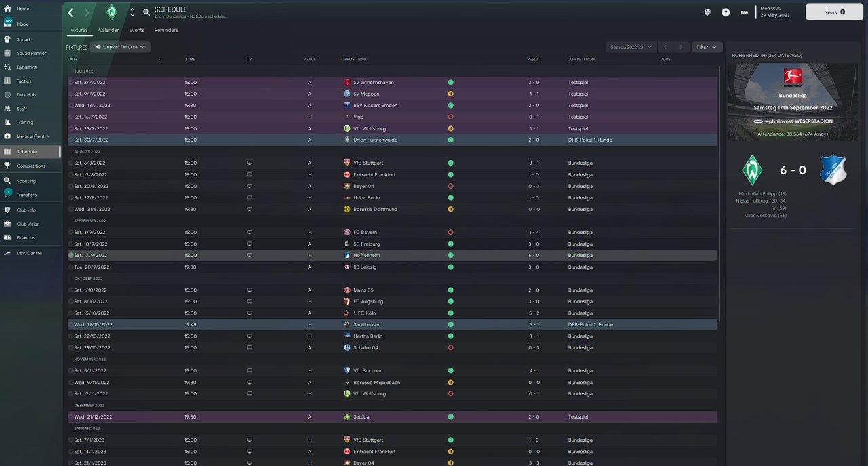Tick the row marker for the SV Wilhelmshaven fixture
Screen dimensions: 868x466
click(x=71, y=82)
